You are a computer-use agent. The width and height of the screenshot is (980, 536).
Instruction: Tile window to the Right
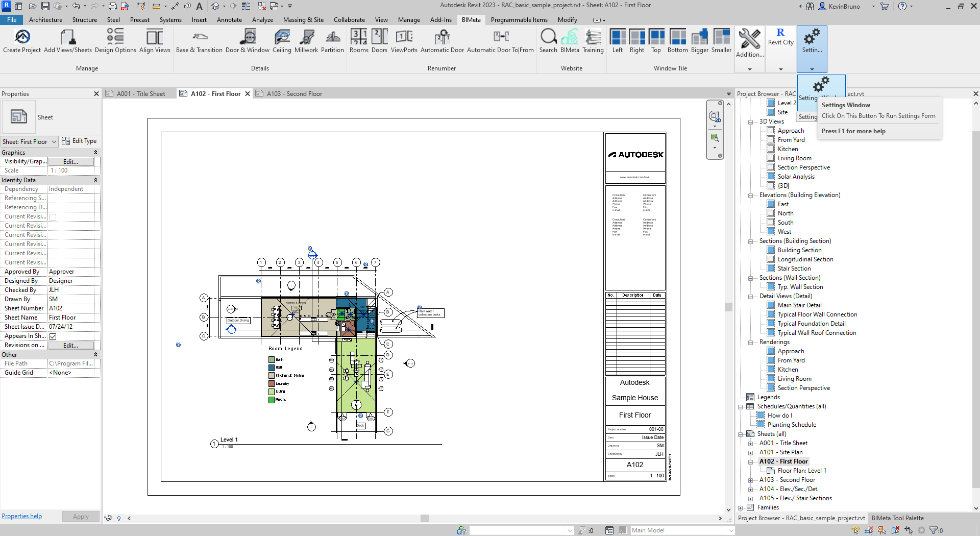tap(637, 41)
